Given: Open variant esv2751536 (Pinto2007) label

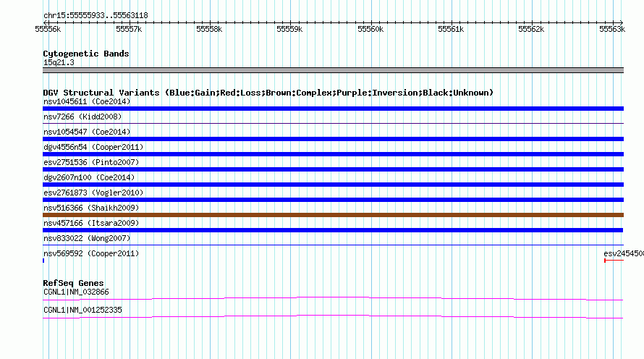Looking at the screenshot, I should (x=91, y=162).
